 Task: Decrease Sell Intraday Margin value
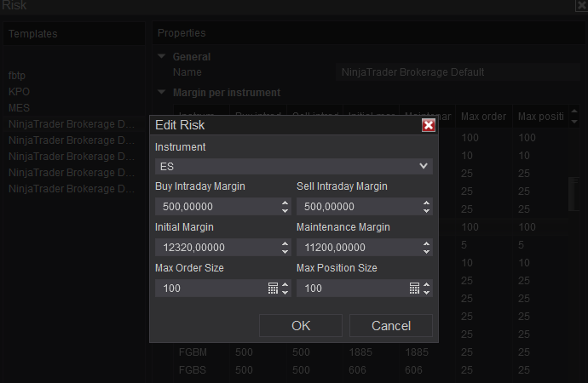pyautogui.click(x=426, y=210)
